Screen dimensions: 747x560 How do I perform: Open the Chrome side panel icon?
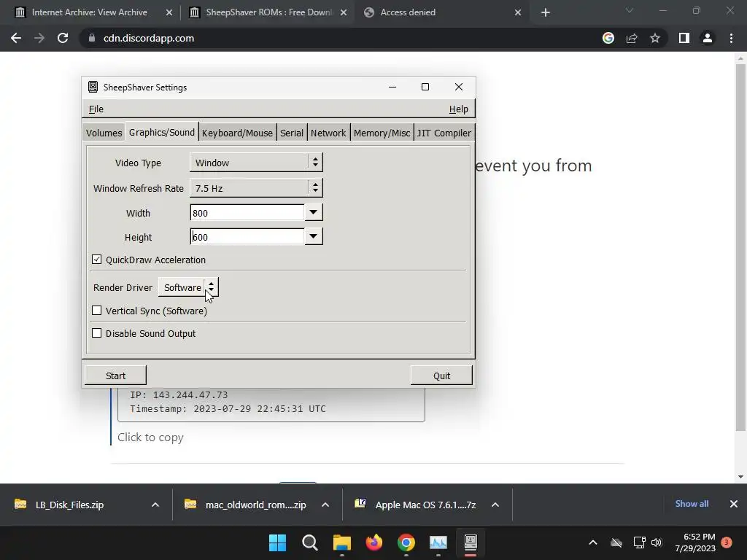pos(684,38)
